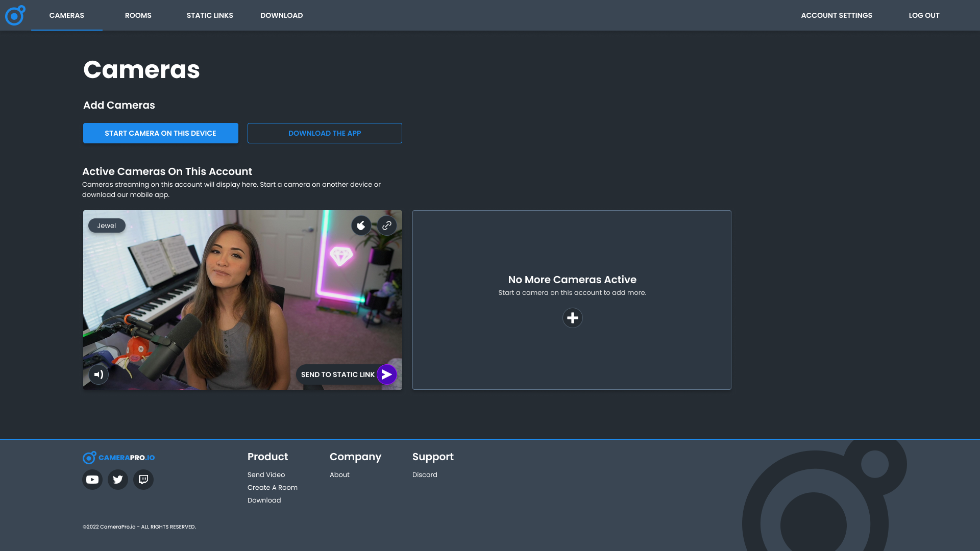The image size is (980, 551).
Task: Click the Log Out link
Action: click(924, 15)
